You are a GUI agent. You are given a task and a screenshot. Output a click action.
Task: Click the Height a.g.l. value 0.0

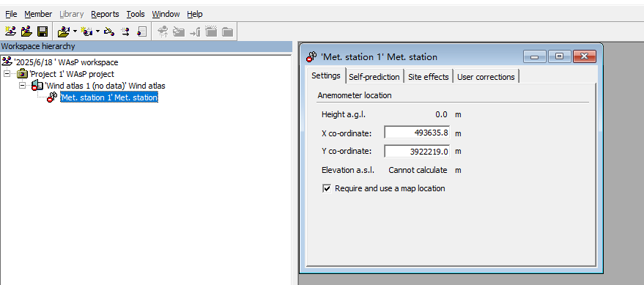pos(441,114)
